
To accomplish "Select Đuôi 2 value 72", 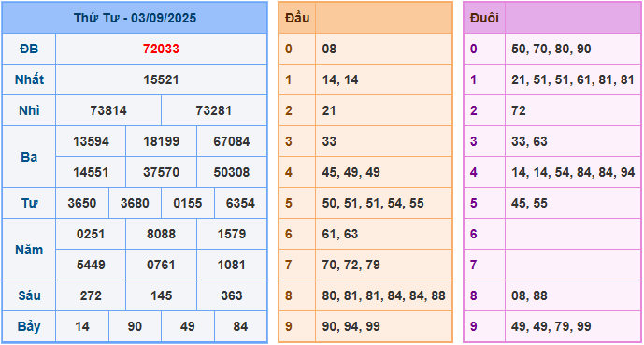I will [x=519, y=110].
